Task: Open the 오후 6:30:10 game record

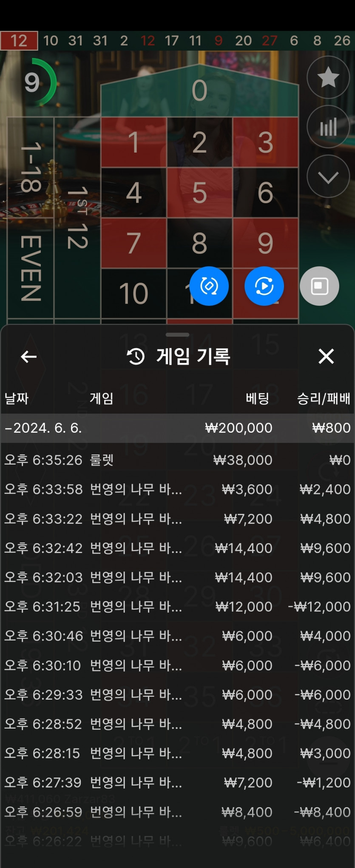Action: pos(177,665)
